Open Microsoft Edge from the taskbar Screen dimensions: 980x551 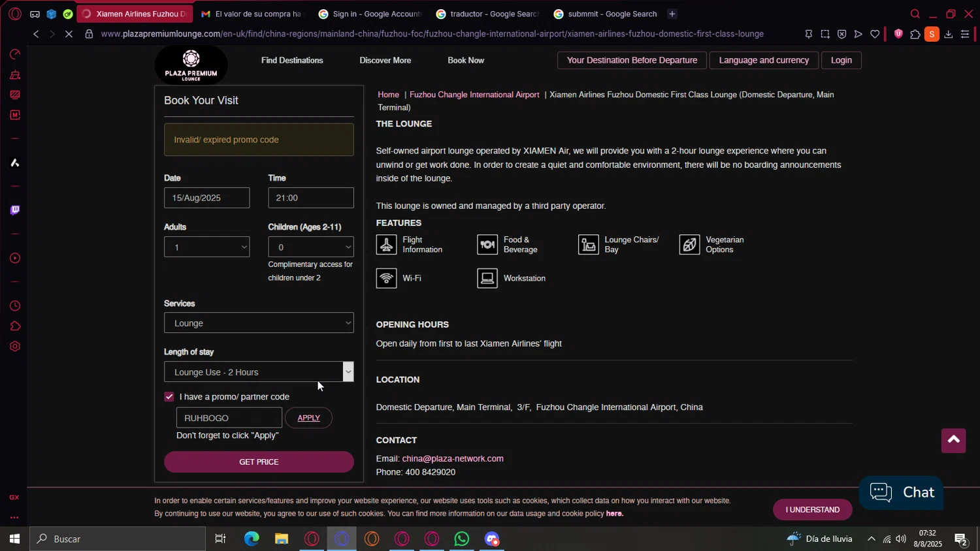pyautogui.click(x=252, y=539)
